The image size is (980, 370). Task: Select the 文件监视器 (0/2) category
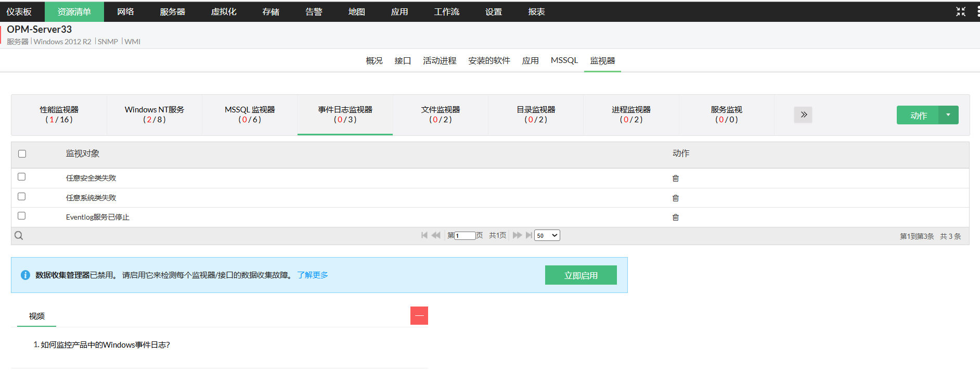pos(441,114)
